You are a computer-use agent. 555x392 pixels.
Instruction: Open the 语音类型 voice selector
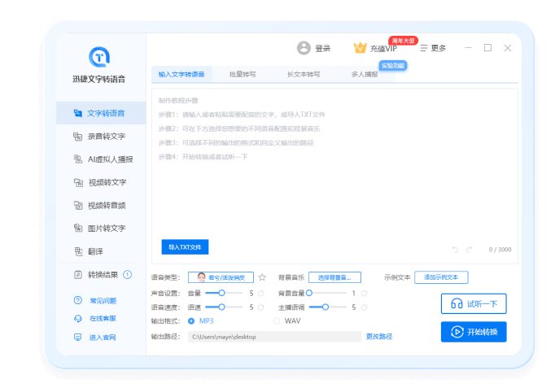point(221,277)
